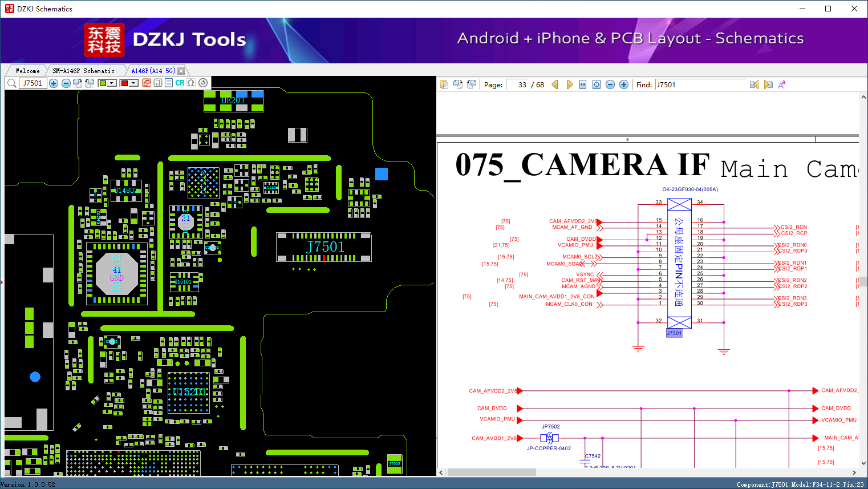Screen dimensions: 868x489
Task: Click the CSI2_RDN0 net label
Action: click(x=794, y=245)
